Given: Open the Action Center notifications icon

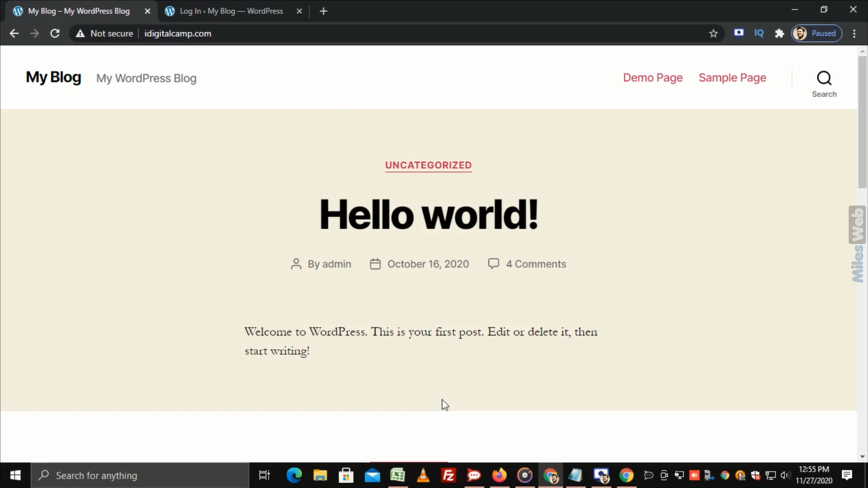Looking at the screenshot, I should (x=847, y=475).
